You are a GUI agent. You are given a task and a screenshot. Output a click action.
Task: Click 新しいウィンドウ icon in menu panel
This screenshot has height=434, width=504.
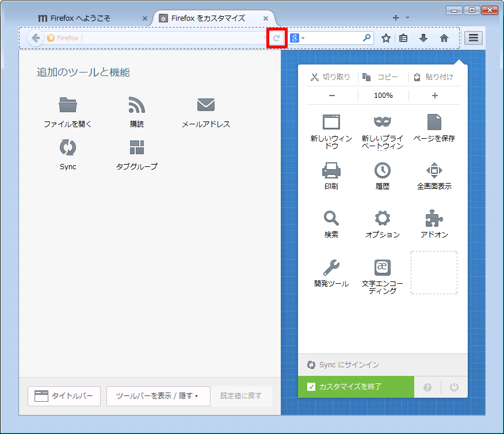coord(331,122)
